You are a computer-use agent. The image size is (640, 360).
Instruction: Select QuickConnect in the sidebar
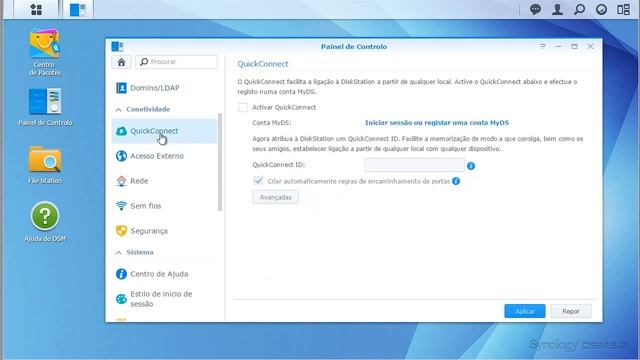[164, 131]
